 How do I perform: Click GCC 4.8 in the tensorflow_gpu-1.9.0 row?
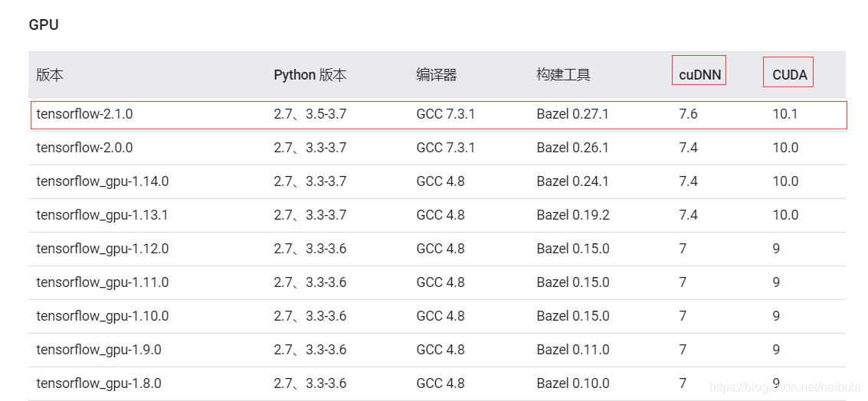[x=440, y=350]
